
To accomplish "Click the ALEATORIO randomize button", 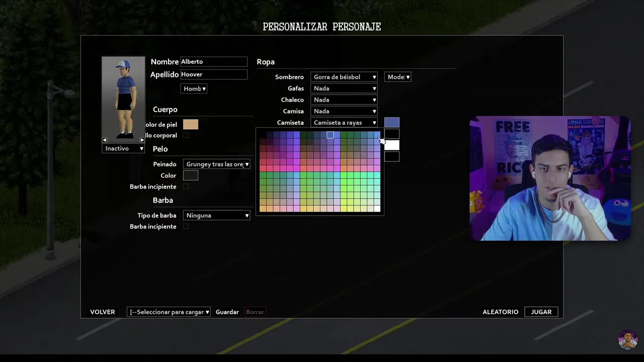I will pyautogui.click(x=500, y=312).
